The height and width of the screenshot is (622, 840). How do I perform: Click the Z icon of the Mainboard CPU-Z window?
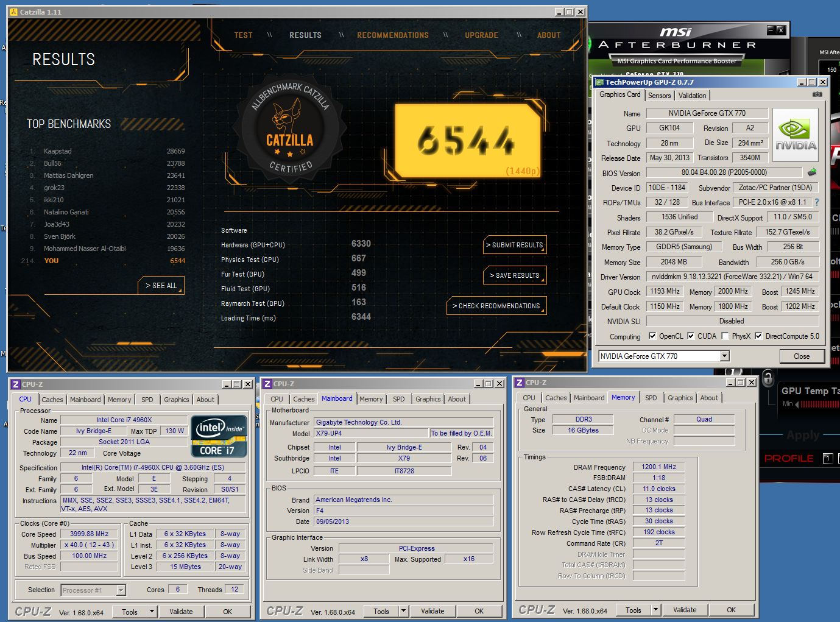tap(267, 384)
